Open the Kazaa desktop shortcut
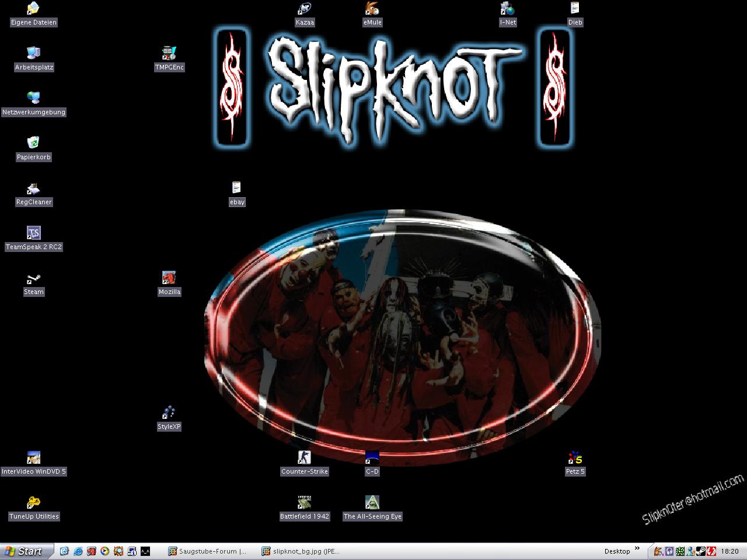The width and height of the screenshot is (747, 560). point(305,9)
